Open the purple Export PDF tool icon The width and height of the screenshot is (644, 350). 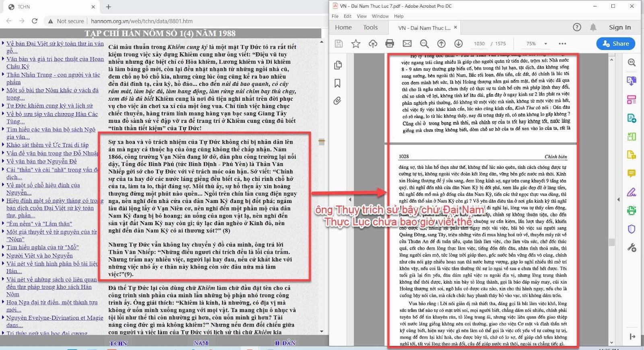click(632, 81)
